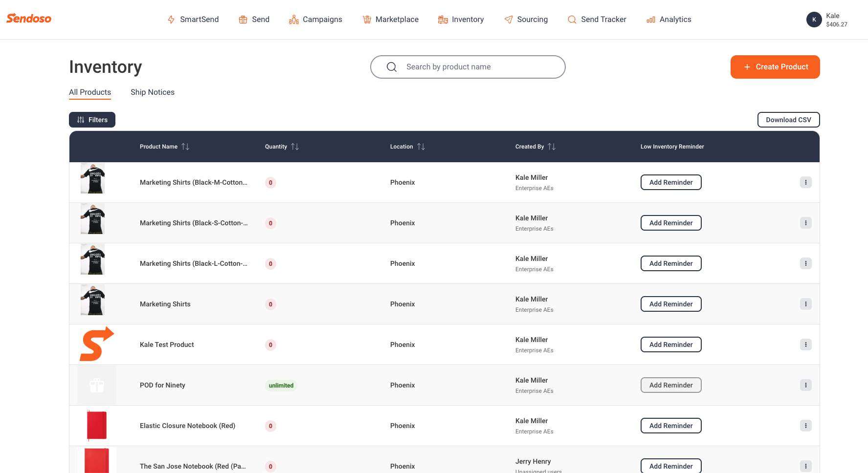Image resolution: width=868 pixels, height=473 pixels.
Task: Sort by Created By column arrows
Action: (x=552, y=147)
